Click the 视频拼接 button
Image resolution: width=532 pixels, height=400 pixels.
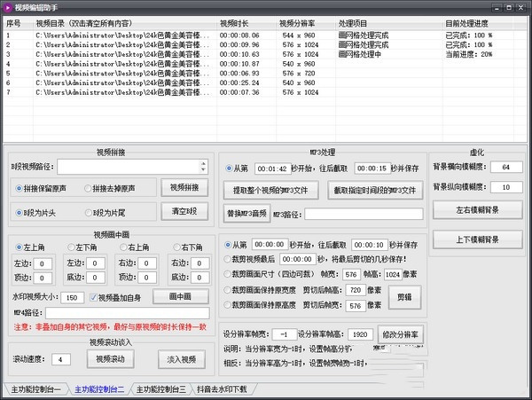184,188
